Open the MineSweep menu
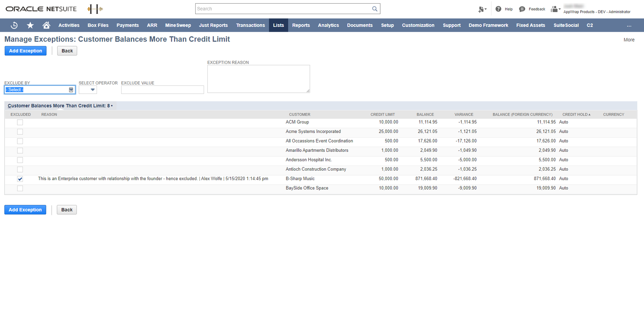This screenshot has width=644, height=312. pos(178,25)
